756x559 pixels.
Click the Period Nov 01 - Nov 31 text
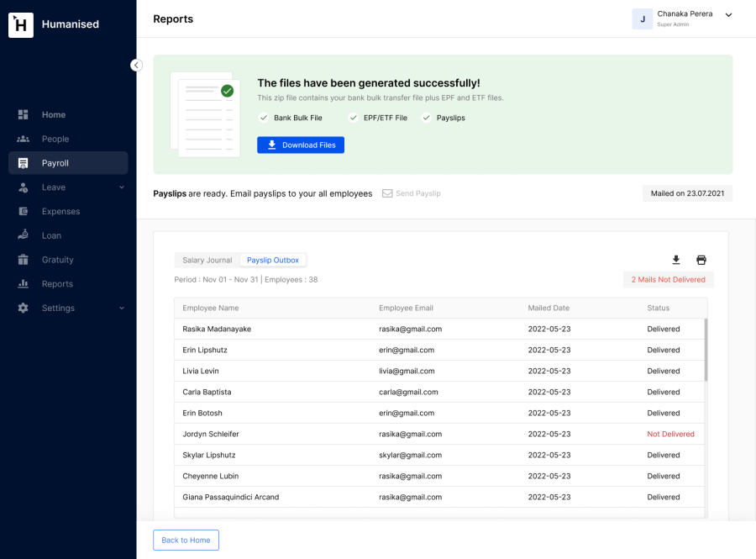216,280
